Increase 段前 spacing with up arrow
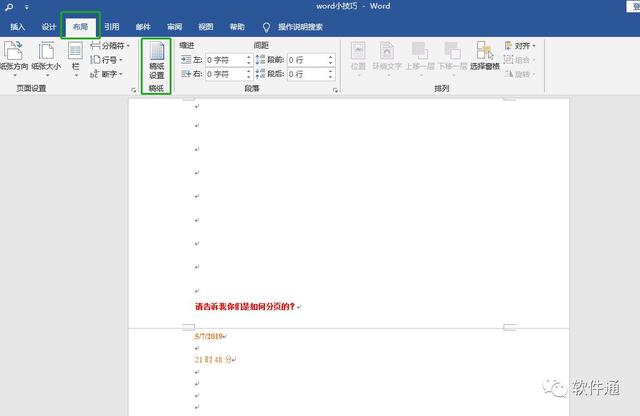This screenshot has height=416, width=640. (x=331, y=57)
